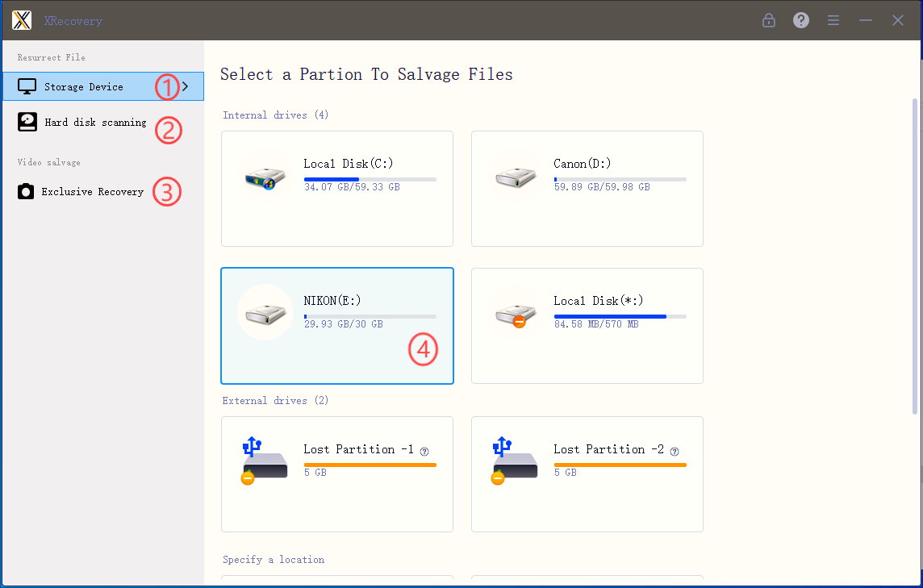Image resolution: width=923 pixels, height=588 pixels.
Task: Click the Local Disk (C:) usage bar
Action: [370, 179]
